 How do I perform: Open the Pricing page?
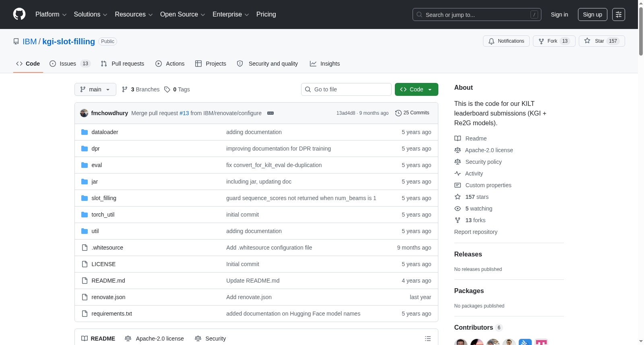pyautogui.click(x=266, y=14)
